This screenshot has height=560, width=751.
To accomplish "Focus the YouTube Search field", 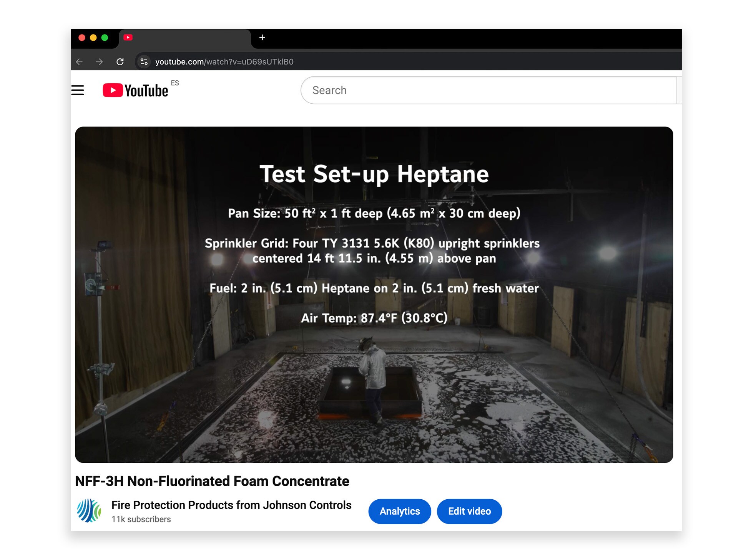I will click(488, 90).
